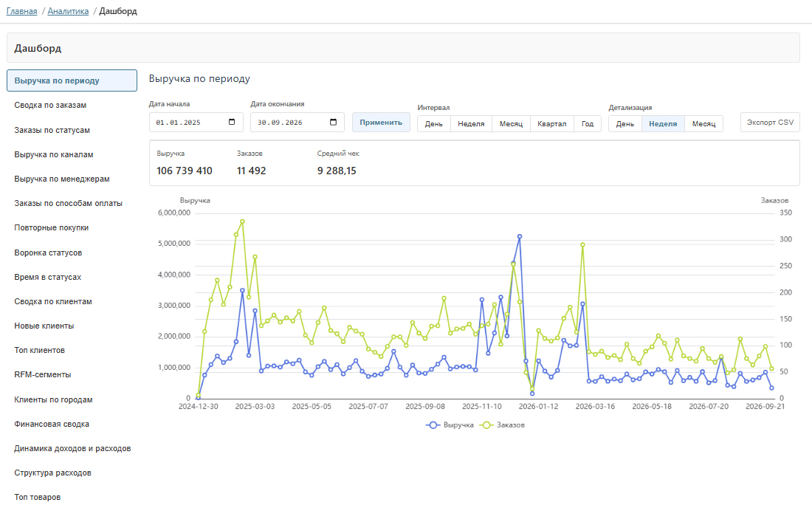
Task: Open RFM-сегменты report
Action: (72, 374)
